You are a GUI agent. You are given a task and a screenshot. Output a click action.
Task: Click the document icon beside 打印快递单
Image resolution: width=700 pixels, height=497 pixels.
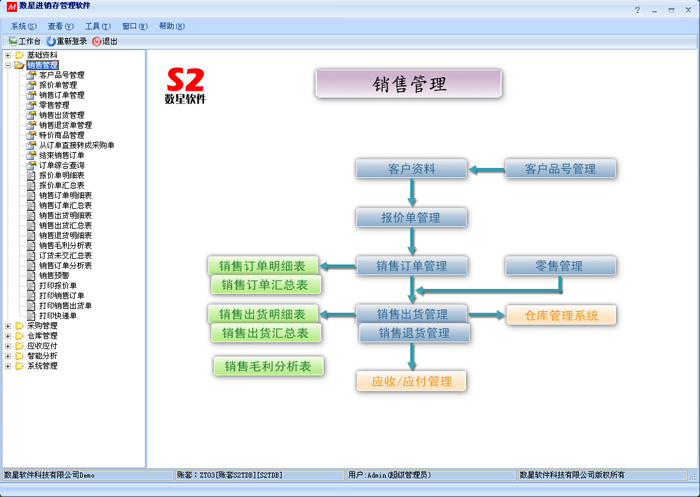(31, 315)
